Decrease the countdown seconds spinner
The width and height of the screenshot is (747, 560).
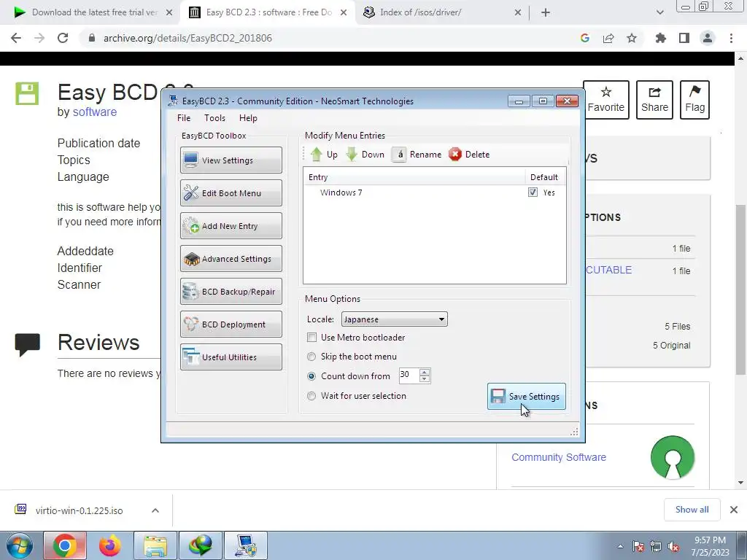tap(425, 379)
